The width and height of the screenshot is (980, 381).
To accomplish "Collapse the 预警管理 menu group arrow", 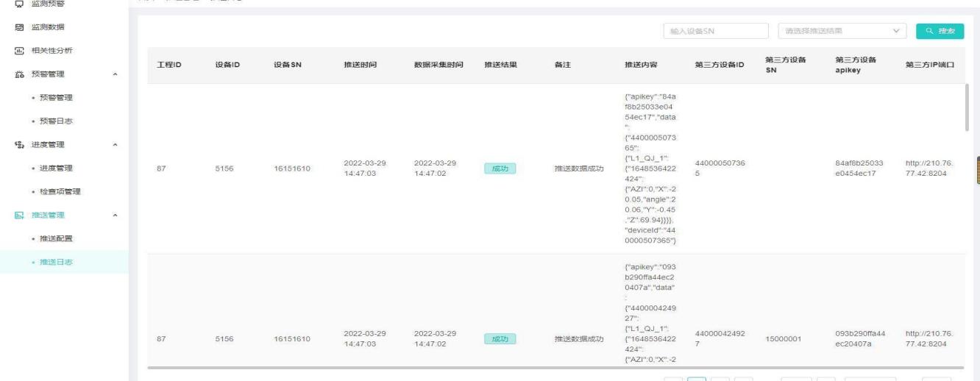I will point(115,74).
